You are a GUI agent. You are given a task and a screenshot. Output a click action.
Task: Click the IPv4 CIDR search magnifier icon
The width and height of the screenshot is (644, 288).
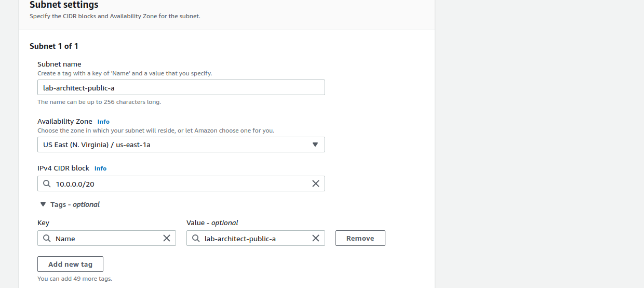click(x=47, y=184)
